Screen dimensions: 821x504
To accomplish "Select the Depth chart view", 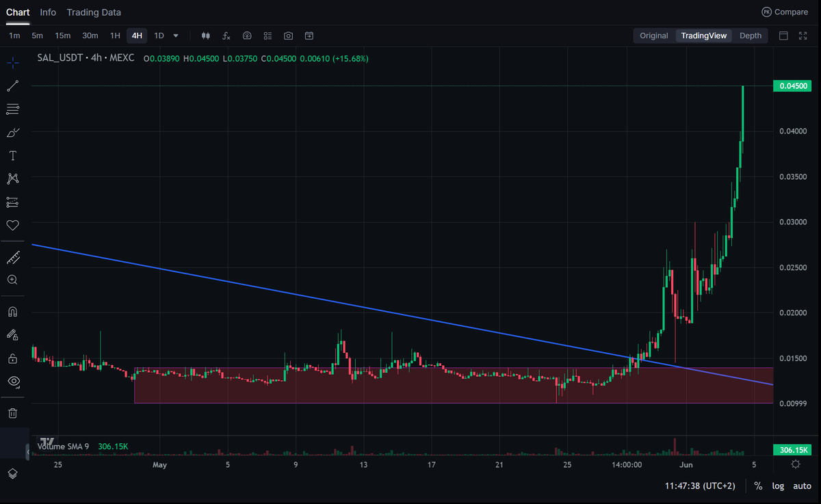I will click(751, 36).
